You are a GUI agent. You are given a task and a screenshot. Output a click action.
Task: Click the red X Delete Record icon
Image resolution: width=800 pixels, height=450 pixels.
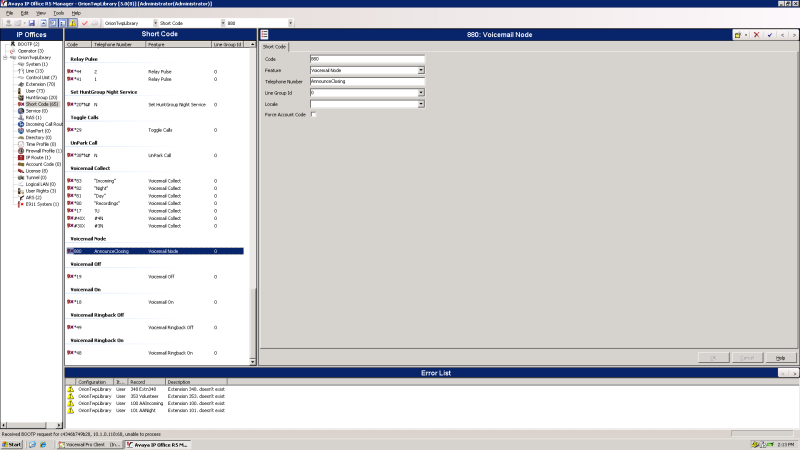(757, 35)
